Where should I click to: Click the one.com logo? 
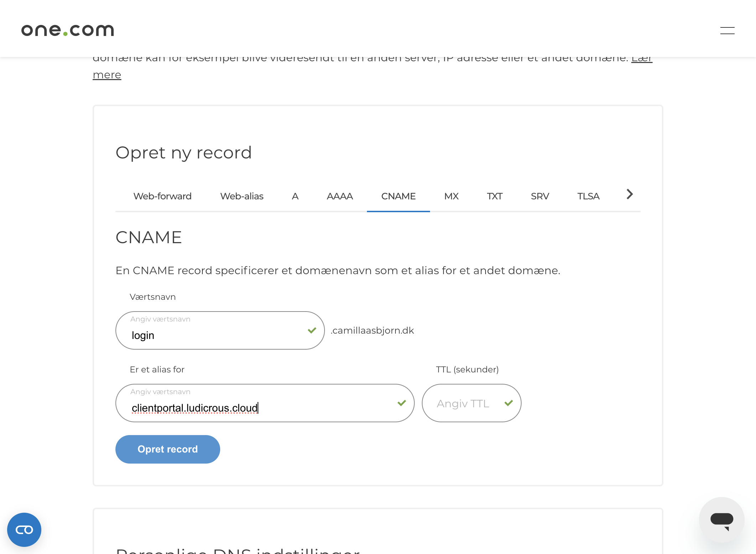tap(68, 30)
